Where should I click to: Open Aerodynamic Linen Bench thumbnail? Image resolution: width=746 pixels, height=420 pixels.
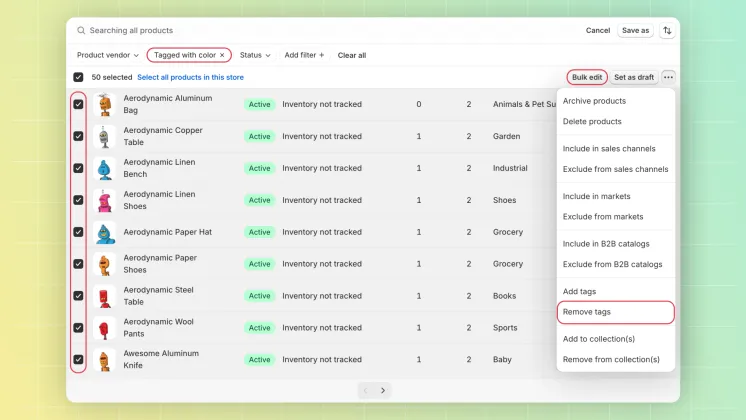point(104,168)
